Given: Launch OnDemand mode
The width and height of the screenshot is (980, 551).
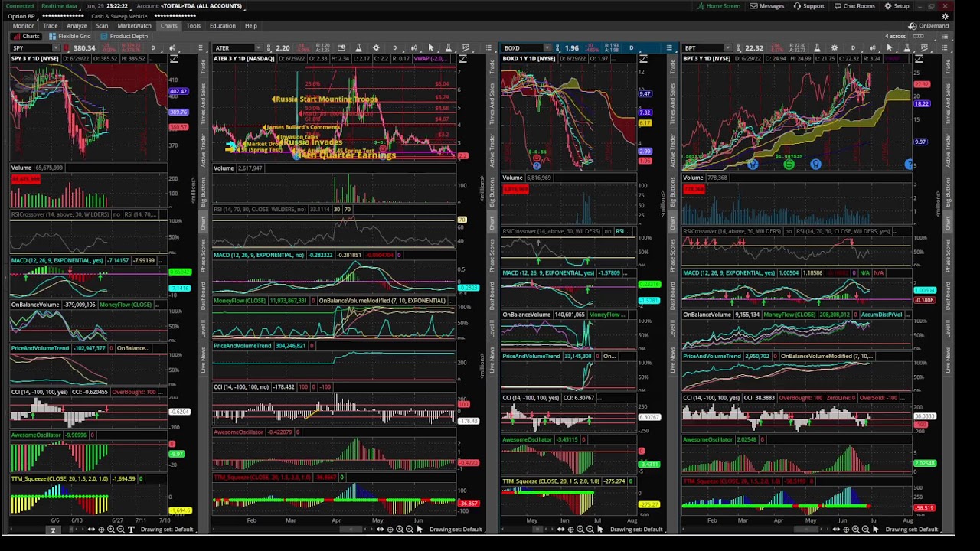Looking at the screenshot, I should pos(929,26).
